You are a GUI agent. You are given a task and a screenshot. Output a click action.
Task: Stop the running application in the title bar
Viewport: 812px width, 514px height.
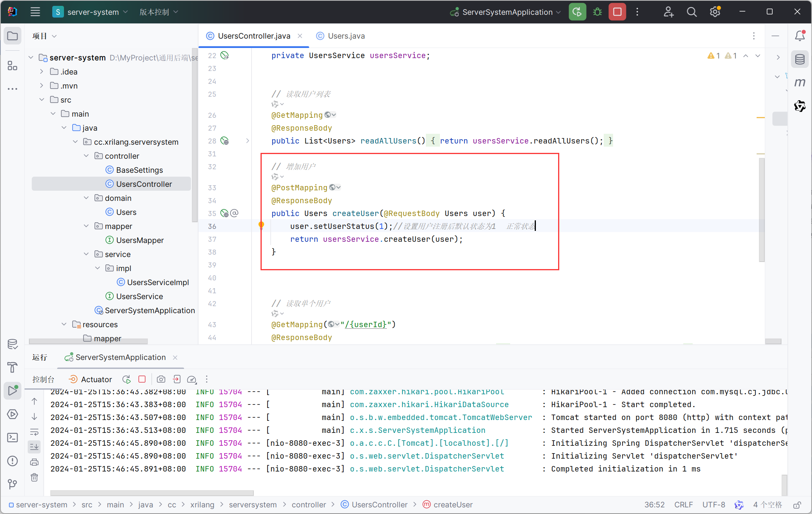[x=617, y=12]
